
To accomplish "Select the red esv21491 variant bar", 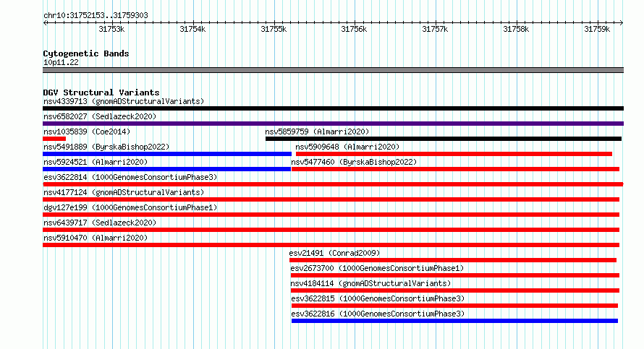I will (x=453, y=260).
